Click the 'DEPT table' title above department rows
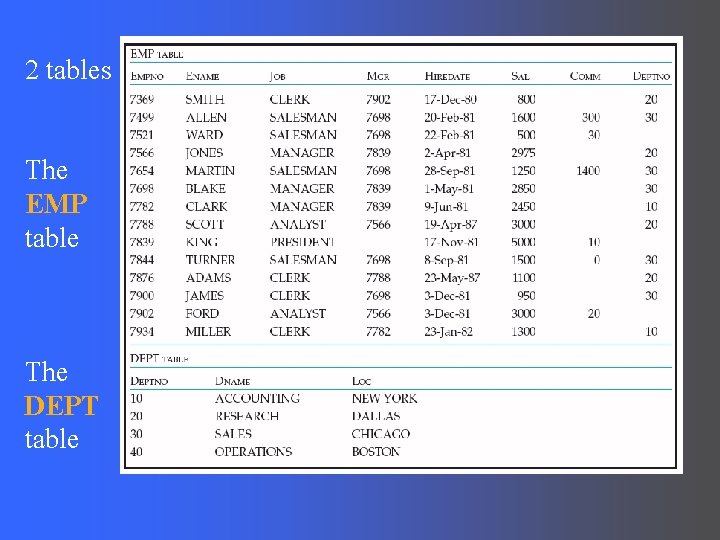Viewport: 720px width, 540px height. (x=159, y=358)
